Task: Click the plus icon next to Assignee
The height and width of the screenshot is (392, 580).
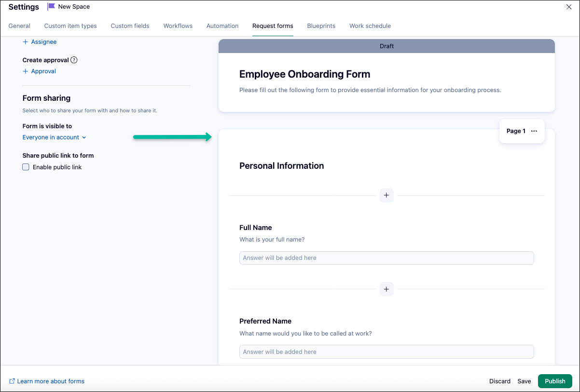Action: point(26,42)
